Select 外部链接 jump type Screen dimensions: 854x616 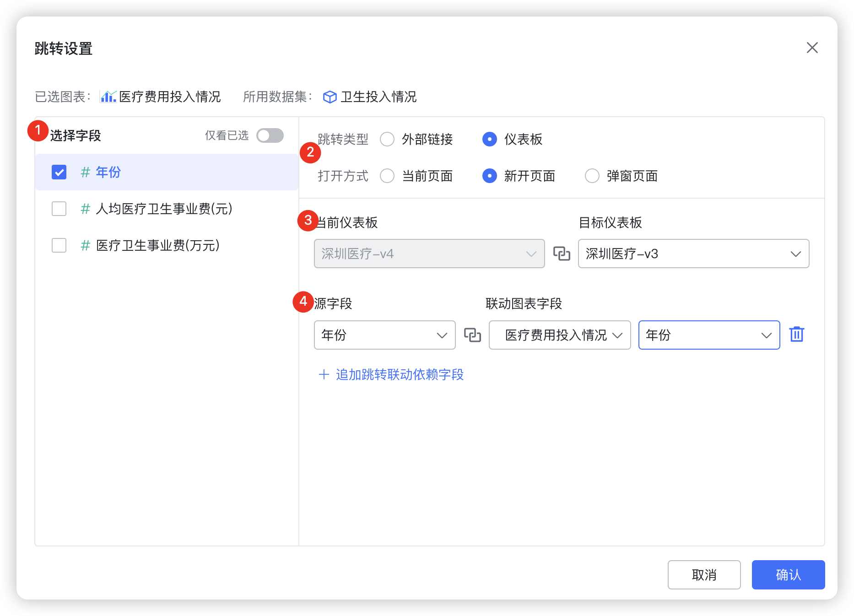387,139
